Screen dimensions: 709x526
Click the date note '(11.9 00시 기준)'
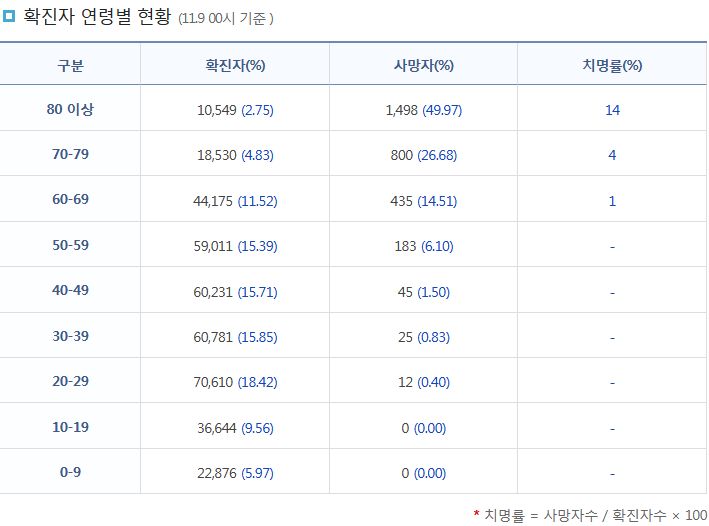226,19
